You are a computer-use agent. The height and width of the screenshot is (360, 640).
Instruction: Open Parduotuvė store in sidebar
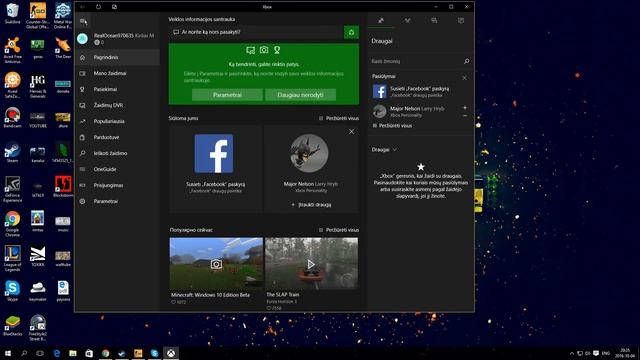click(x=117, y=137)
